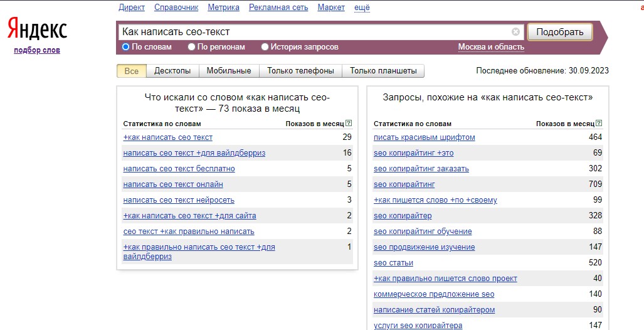The height and width of the screenshot is (330, 644).
Task: Go to the 'Директ' service link
Action: click(132, 8)
